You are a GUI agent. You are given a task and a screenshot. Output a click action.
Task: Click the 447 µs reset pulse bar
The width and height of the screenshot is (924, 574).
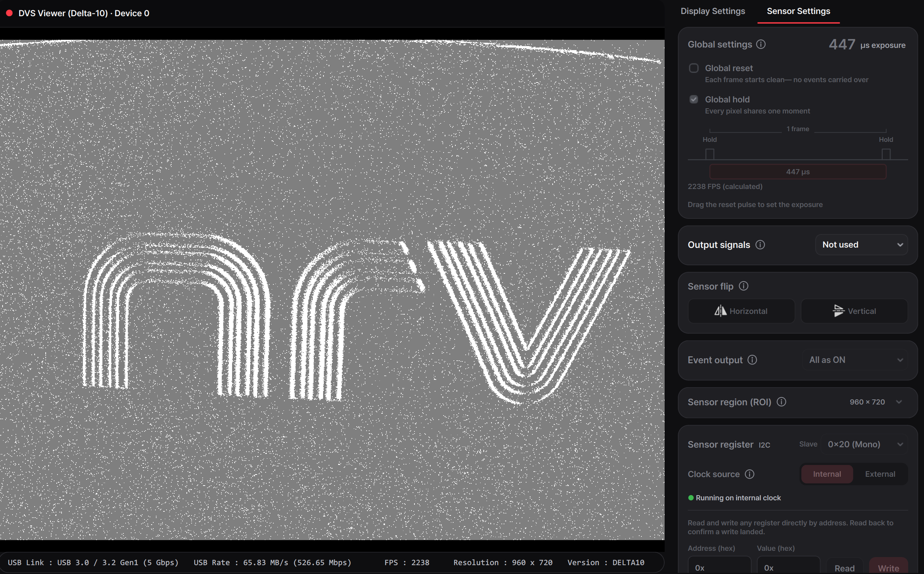point(798,172)
